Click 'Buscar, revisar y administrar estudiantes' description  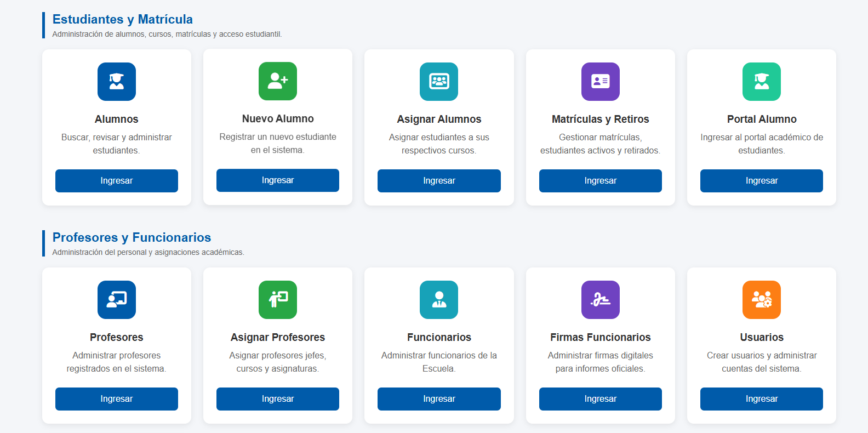click(117, 144)
